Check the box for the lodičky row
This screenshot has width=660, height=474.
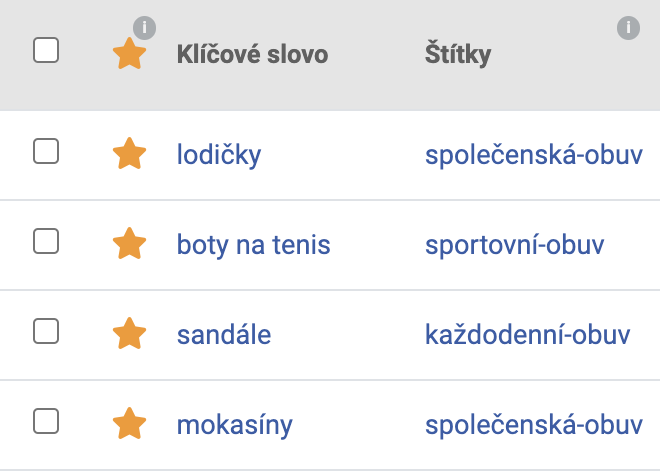point(46,151)
